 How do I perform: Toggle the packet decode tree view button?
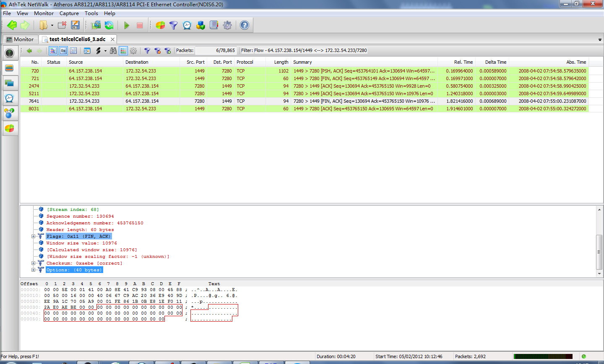point(53,51)
